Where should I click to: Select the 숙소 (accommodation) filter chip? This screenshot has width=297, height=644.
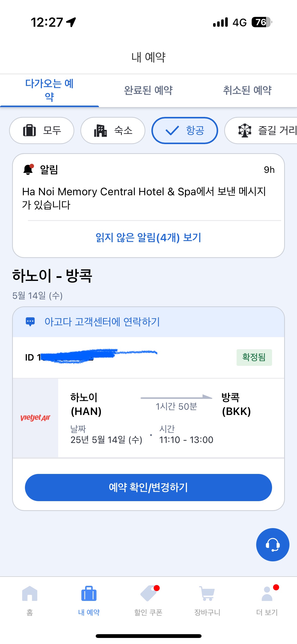[113, 131]
